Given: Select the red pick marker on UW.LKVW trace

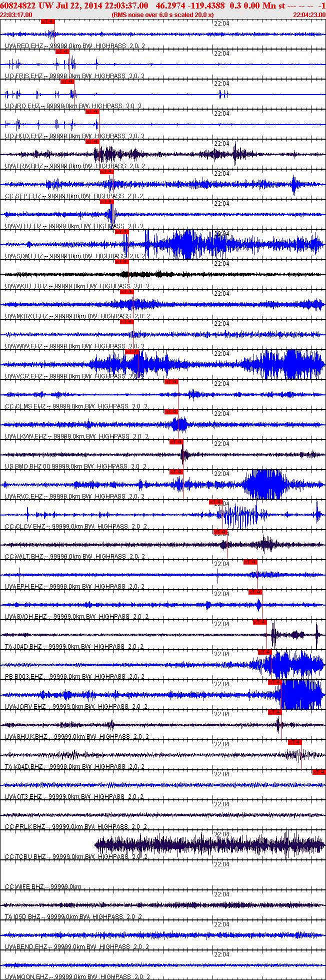Looking at the screenshot, I should click(171, 412).
